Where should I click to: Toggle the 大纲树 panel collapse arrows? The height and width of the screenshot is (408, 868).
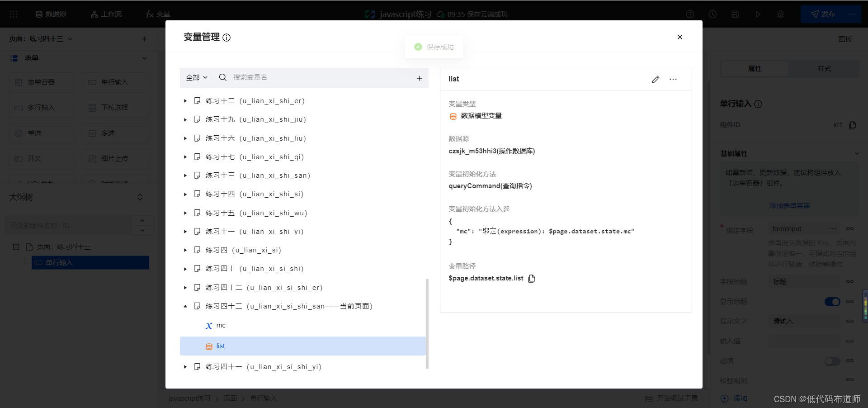[140, 197]
